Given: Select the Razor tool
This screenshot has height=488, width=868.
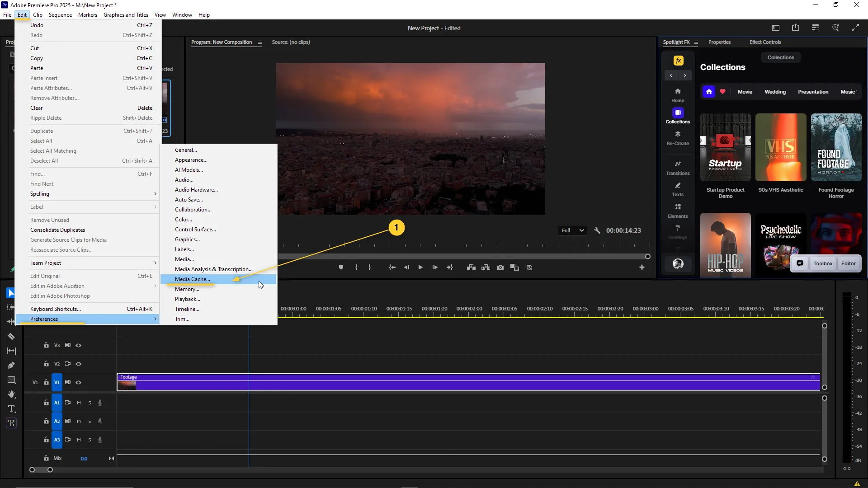Looking at the screenshot, I should point(11,336).
